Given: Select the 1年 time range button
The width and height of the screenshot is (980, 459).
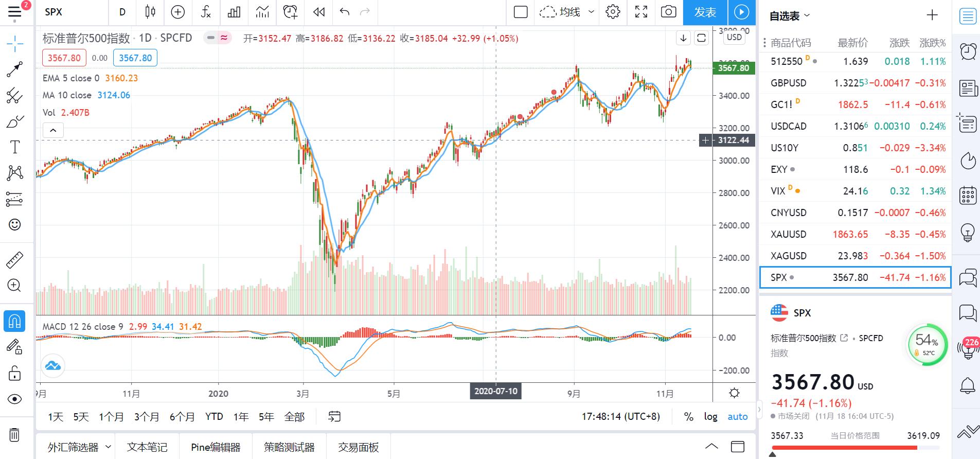Looking at the screenshot, I should point(241,417).
